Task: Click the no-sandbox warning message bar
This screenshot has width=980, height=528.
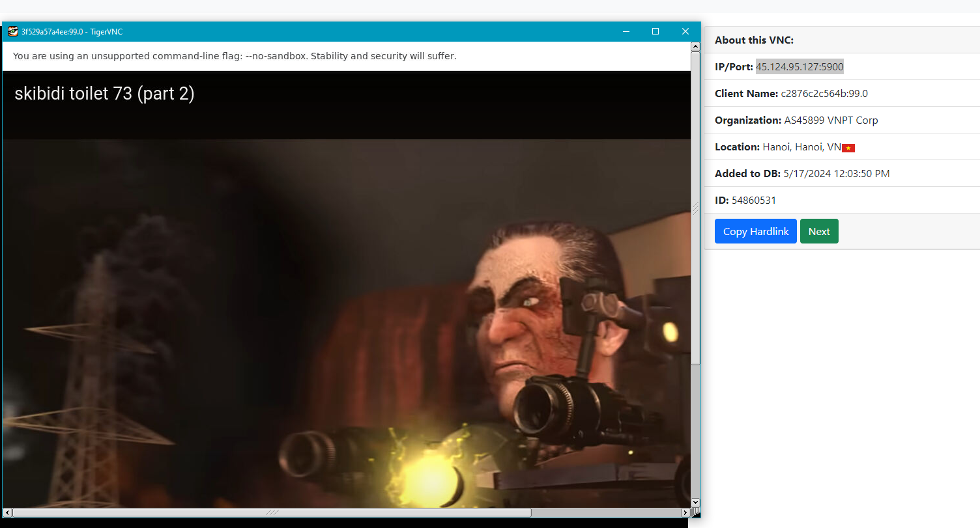Action: click(x=235, y=56)
